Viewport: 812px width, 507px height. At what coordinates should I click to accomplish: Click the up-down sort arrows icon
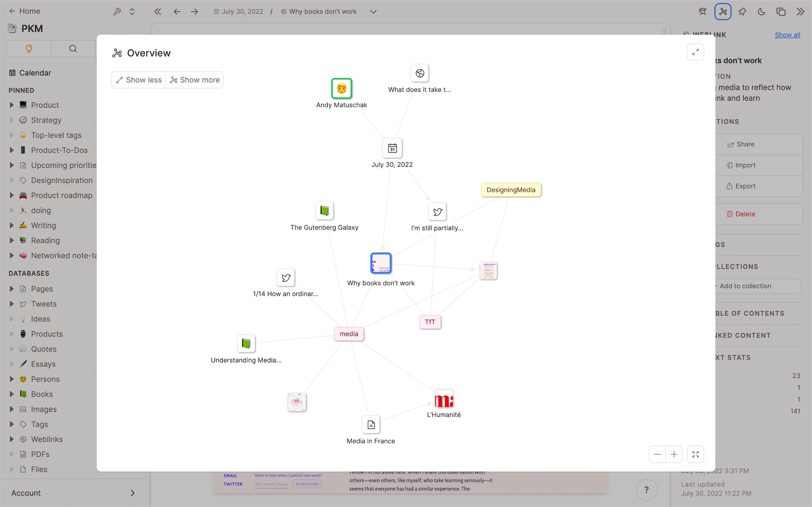tap(132, 11)
